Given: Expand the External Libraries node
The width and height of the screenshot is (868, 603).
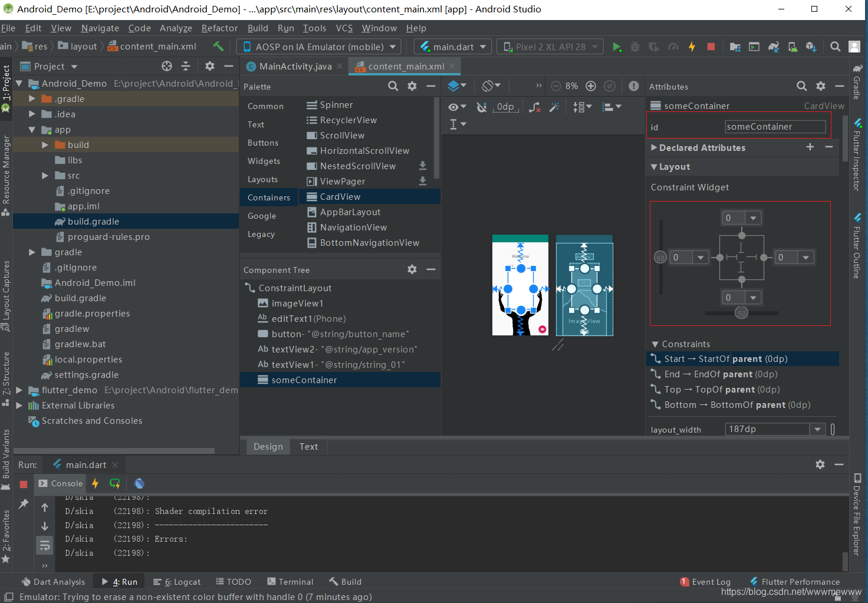Looking at the screenshot, I should [x=19, y=405].
